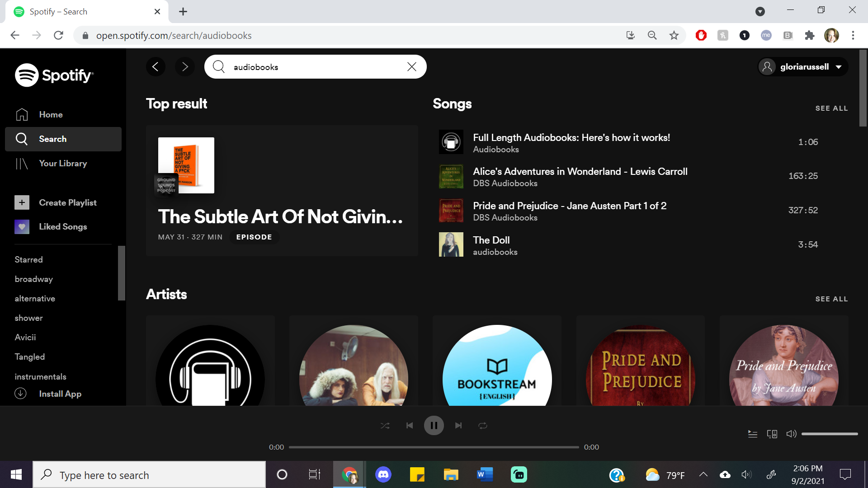Screen dimensions: 868x488
Task: Open connect to a device icon
Action: click(x=772, y=434)
